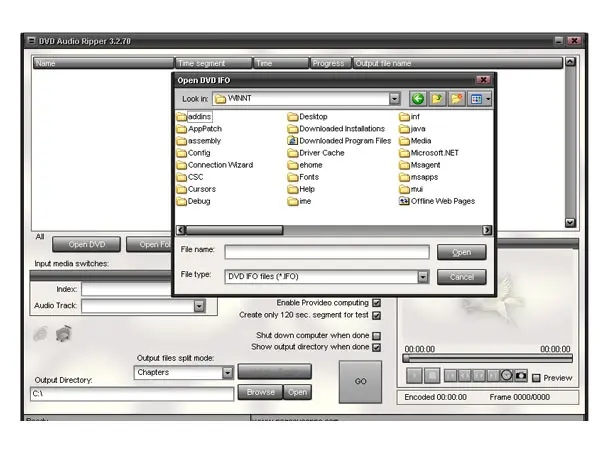Click the Time segment column header
The height and width of the screenshot is (459, 612).
click(212, 63)
